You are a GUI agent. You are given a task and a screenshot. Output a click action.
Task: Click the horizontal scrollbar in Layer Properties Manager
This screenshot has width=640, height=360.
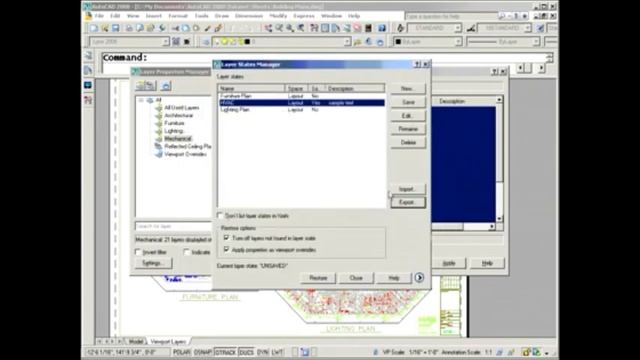[x=463, y=226]
